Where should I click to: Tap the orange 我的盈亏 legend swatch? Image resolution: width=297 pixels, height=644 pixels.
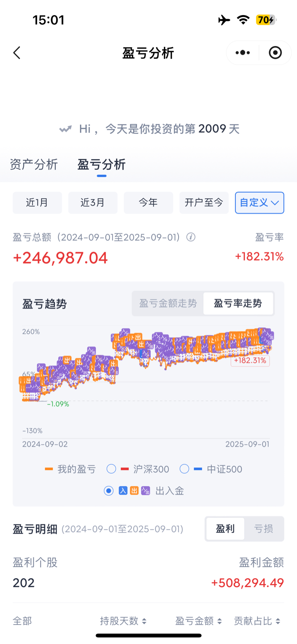coord(49,469)
